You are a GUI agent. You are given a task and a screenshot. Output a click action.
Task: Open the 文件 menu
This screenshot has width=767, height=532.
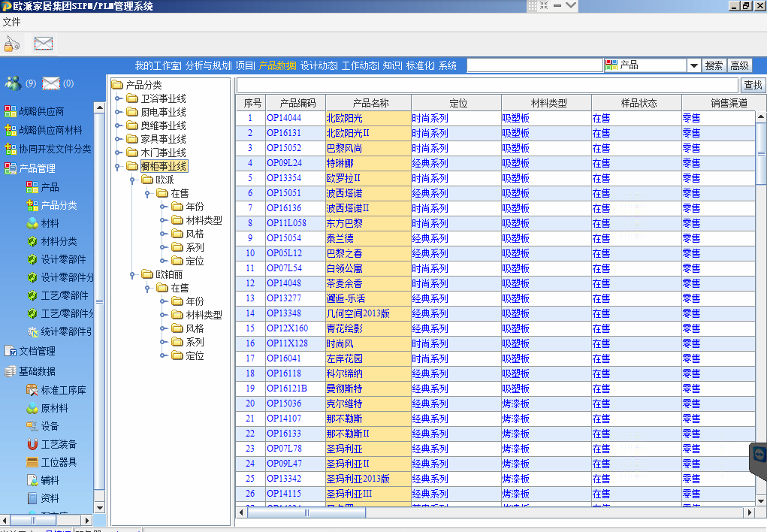12,22
